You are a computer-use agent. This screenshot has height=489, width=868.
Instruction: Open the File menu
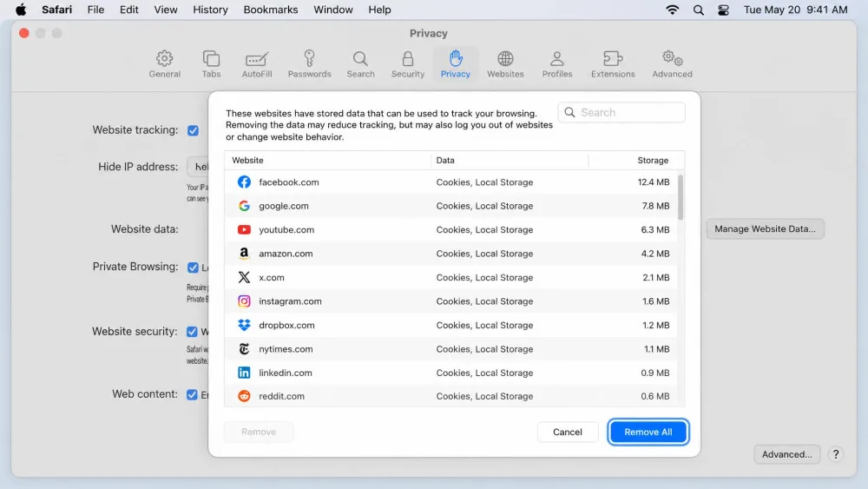coord(95,10)
